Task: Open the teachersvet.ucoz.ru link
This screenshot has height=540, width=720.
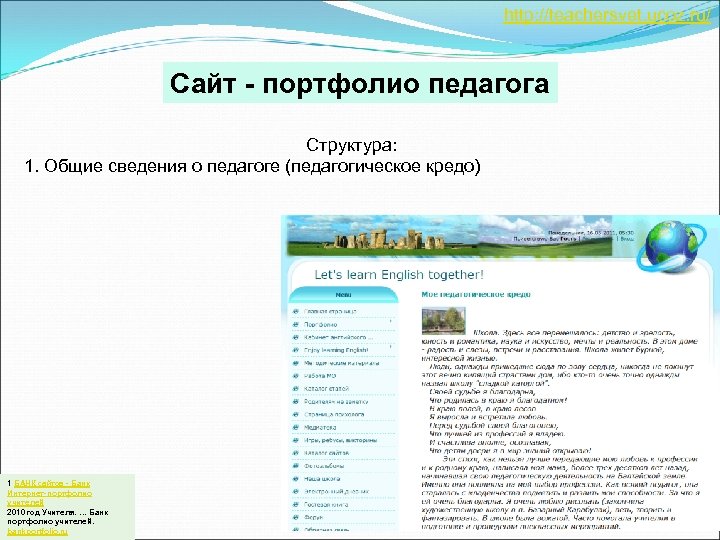Action: 607,15
